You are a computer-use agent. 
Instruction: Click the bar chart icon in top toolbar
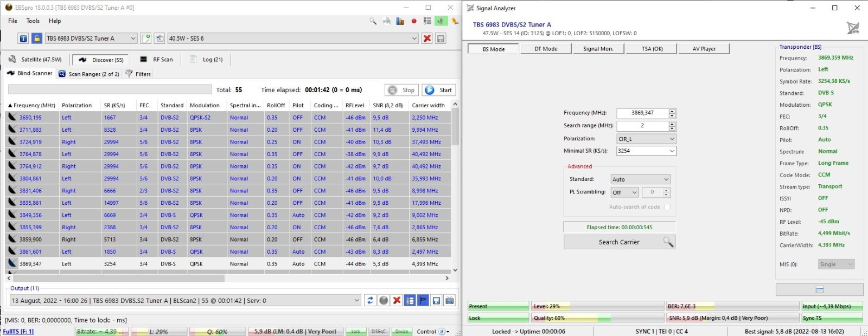tap(400, 21)
